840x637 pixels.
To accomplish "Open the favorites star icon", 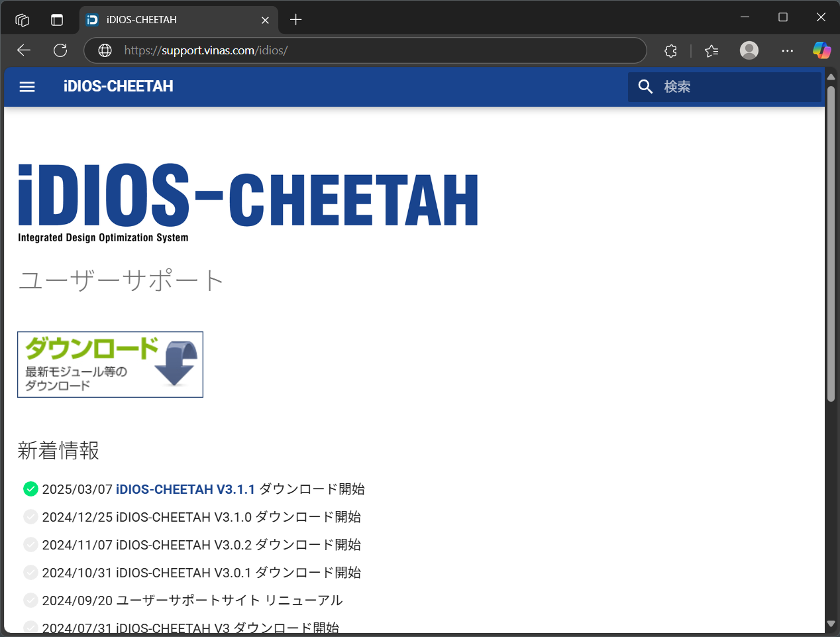I will tap(711, 50).
